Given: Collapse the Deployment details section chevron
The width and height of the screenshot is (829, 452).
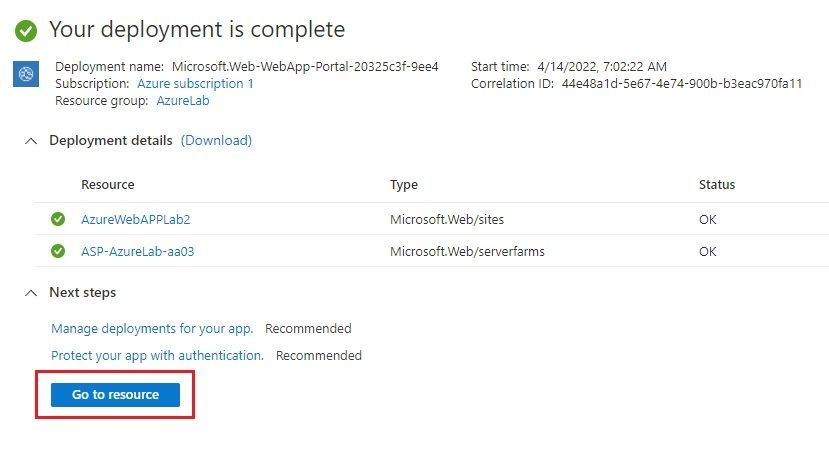Looking at the screenshot, I should click(x=31, y=141).
